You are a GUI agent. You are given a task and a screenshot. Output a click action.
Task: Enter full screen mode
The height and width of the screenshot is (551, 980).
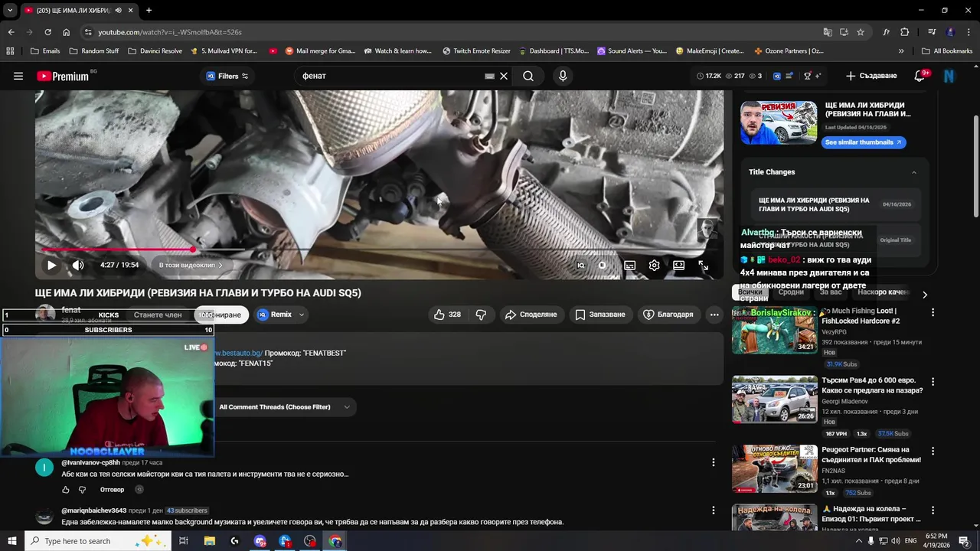(x=703, y=265)
